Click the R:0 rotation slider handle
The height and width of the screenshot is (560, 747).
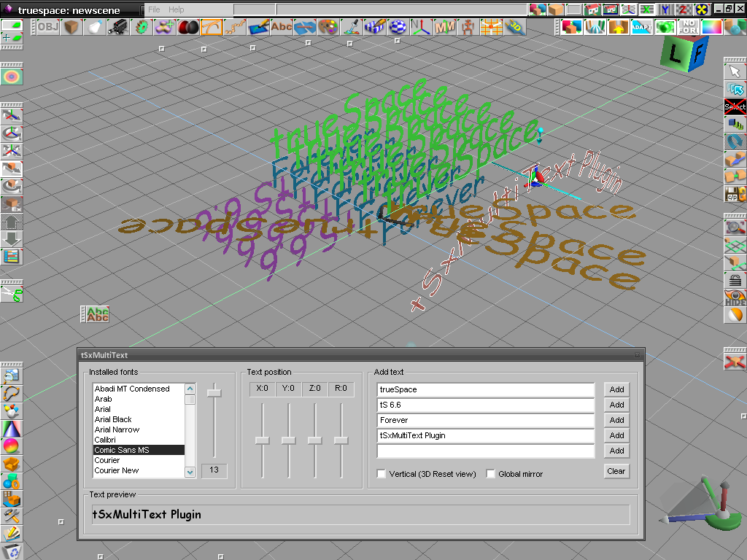click(341, 440)
